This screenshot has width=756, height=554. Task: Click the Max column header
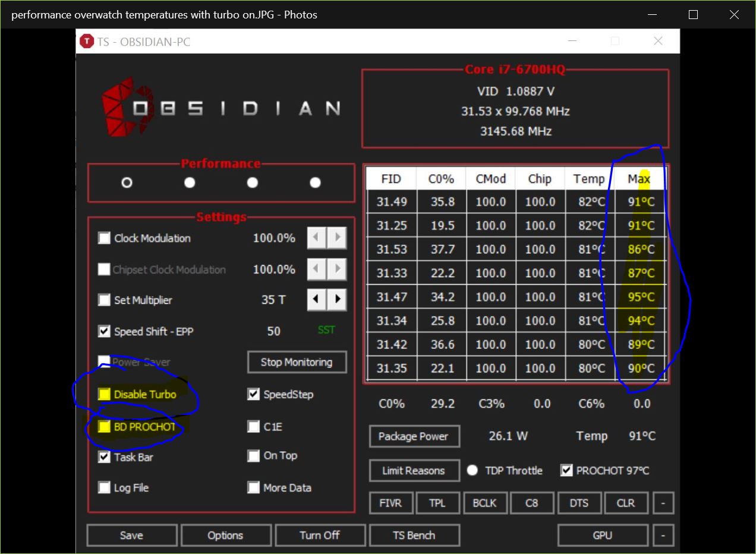640,179
